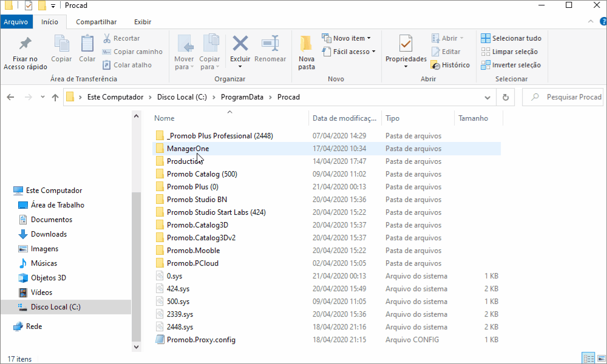The height and width of the screenshot is (364, 607).
Task: Pin folder with Fixar no Acesso rápido
Action: (x=25, y=53)
